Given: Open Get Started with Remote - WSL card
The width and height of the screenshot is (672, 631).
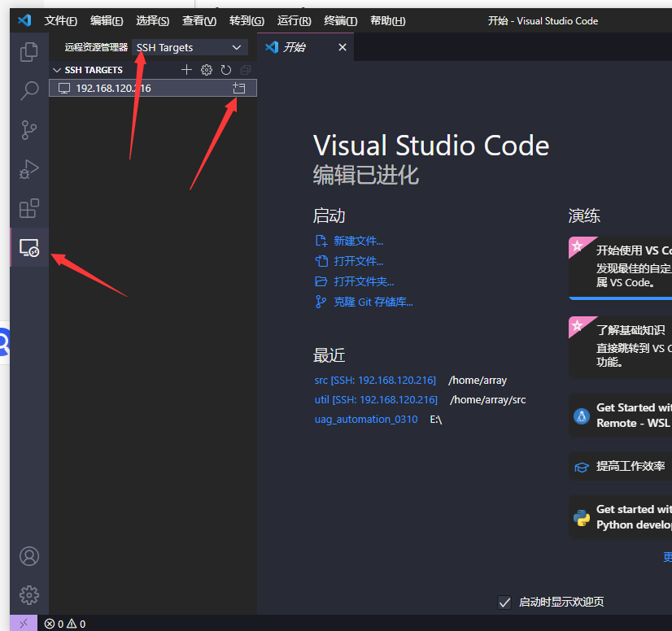Looking at the screenshot, I should click(620, 415).
